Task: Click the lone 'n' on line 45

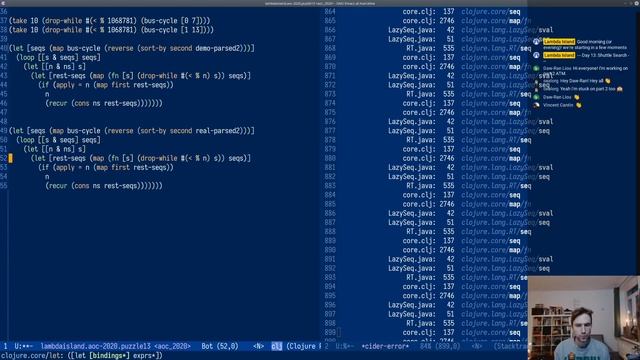Action: 47,94
